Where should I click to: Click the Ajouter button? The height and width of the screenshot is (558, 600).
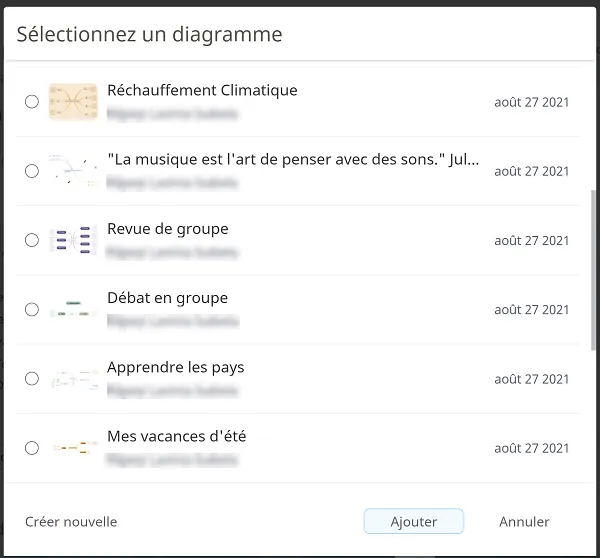pyautogui.click(x=414, y=521)
